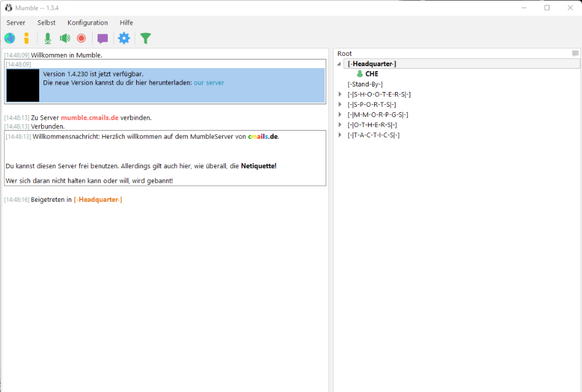582x392 pixels.
Task: Click the 'Netiquette!' bold text
Action: coord(259,166)
